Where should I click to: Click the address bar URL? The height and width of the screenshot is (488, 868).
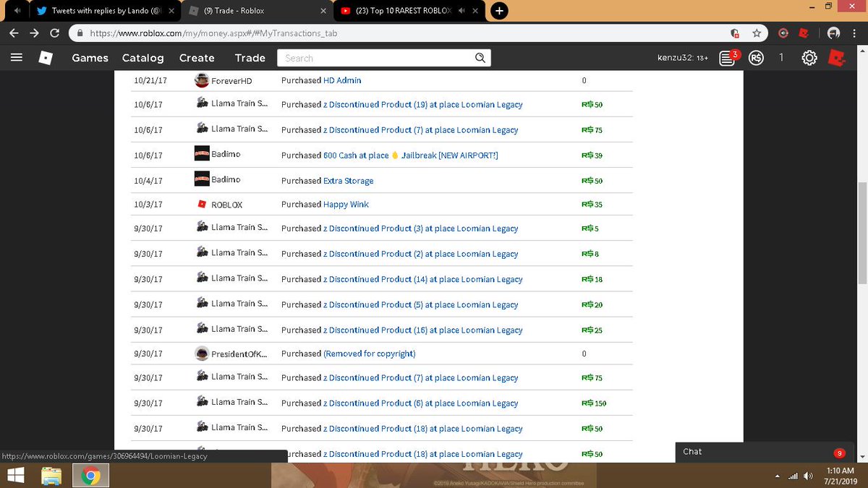[x=213, y=33]
